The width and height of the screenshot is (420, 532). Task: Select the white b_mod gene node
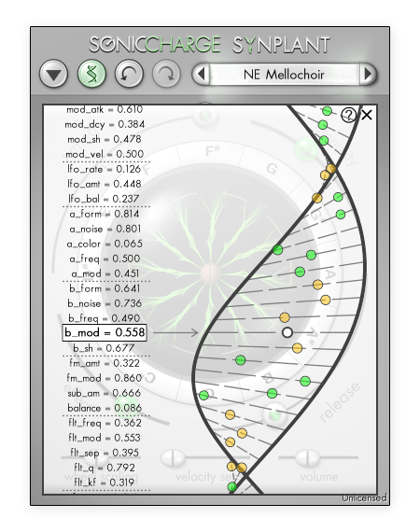pyautogui.click(x=287, y=332)
